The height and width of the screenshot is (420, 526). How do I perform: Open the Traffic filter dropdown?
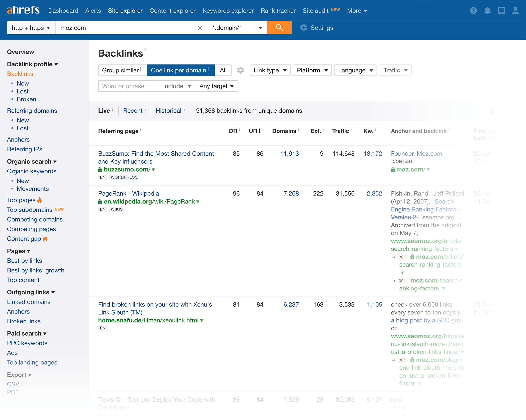tap(395, 70)
